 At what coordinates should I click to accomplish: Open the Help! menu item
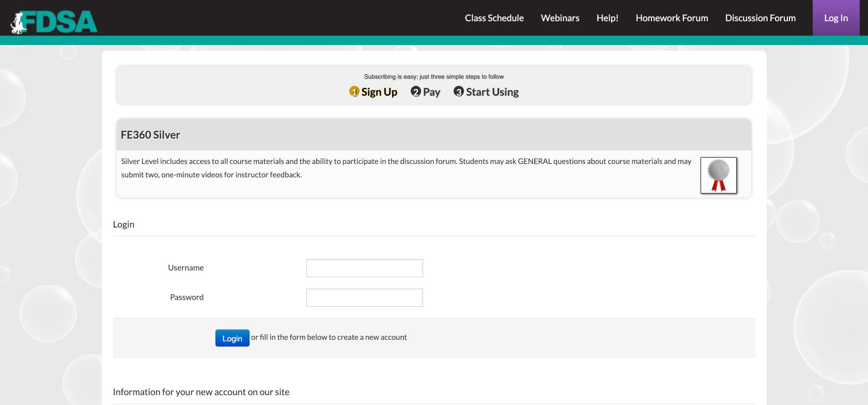(x=607, y=18)
